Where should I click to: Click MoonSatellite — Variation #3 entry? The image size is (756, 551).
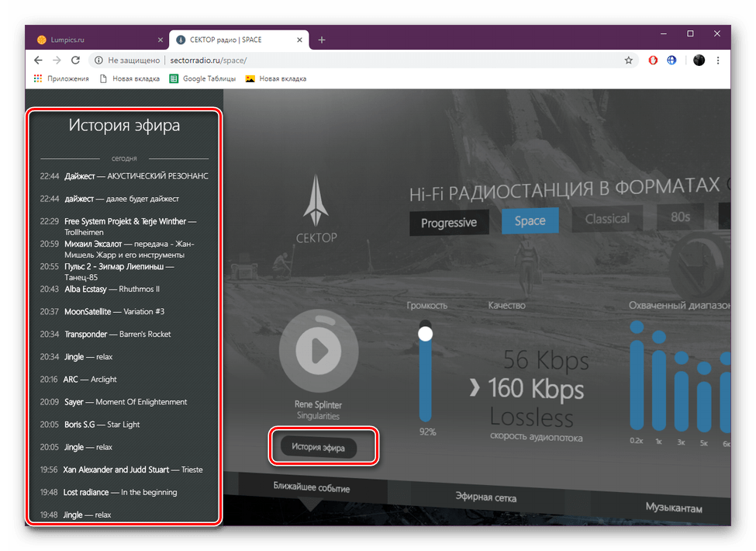(x=102, y=312)
